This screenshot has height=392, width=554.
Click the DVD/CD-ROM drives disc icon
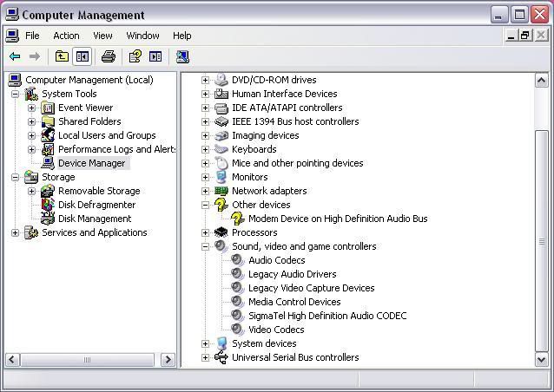pos(221,80)
